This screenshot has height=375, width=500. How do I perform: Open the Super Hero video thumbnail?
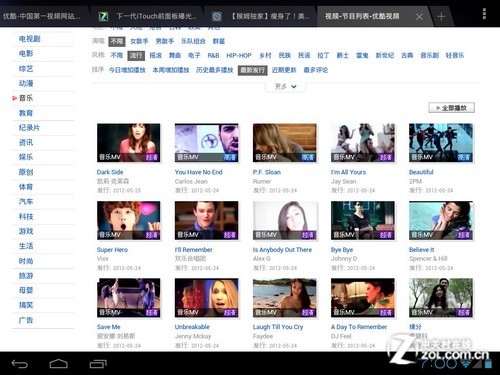click(x=129, y=220)
